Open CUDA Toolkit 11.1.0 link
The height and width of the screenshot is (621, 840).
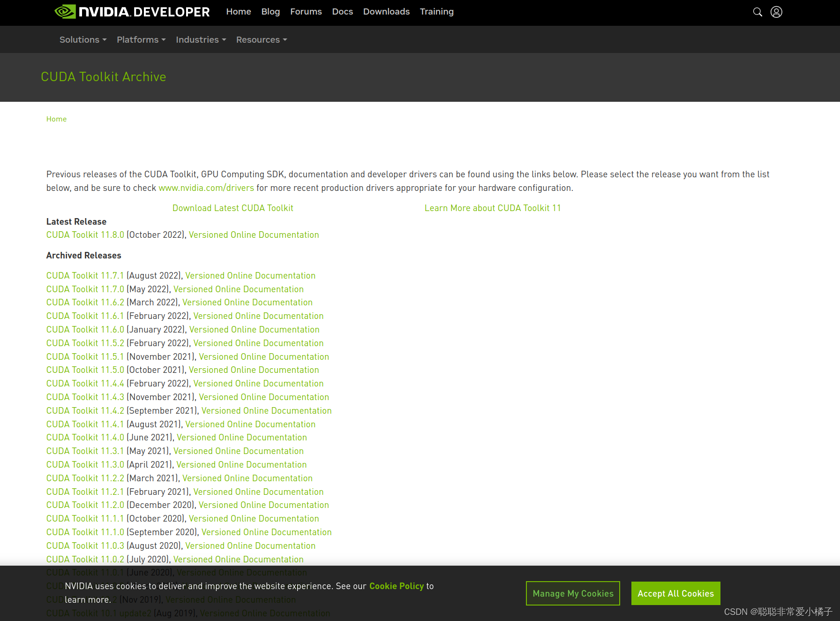(x=85, y=532)
